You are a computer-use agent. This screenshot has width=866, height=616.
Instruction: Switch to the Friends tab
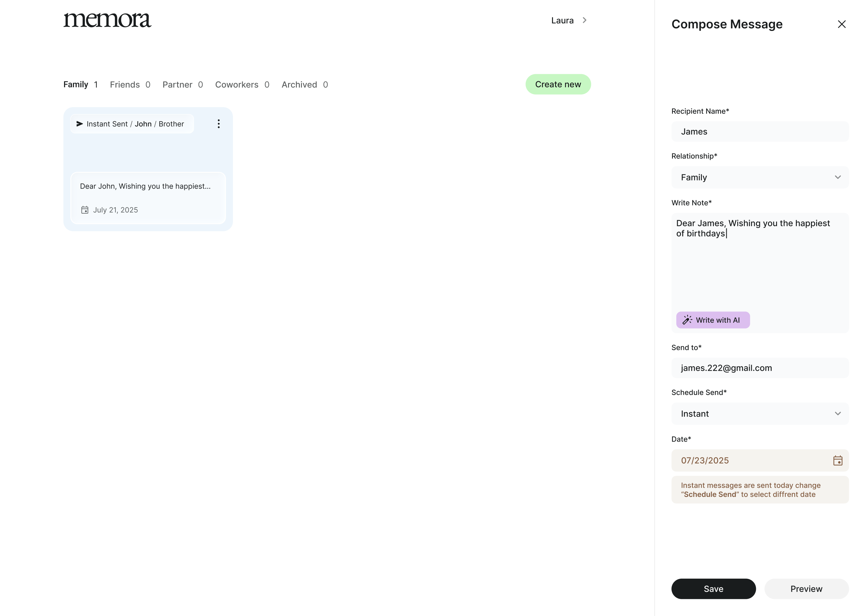click(130, 84)
